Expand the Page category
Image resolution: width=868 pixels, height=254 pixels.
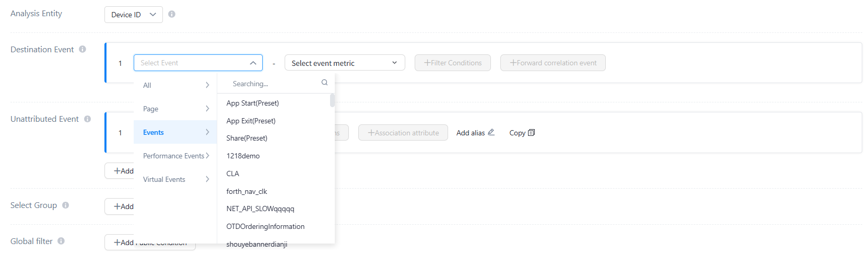175,109
